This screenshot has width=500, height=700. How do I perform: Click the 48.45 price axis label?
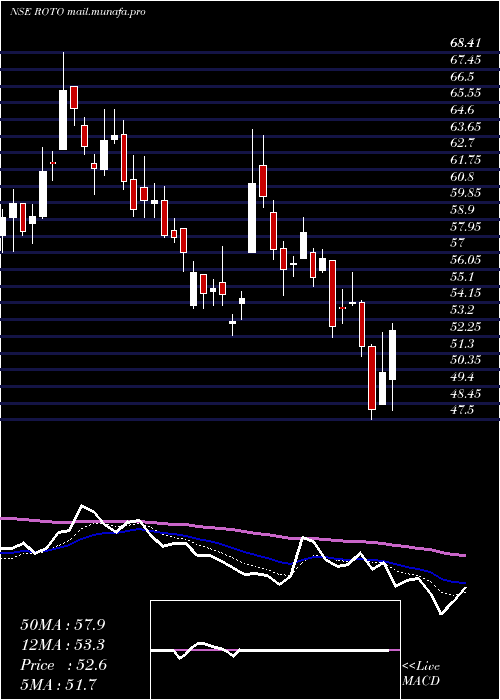(466, 394)
